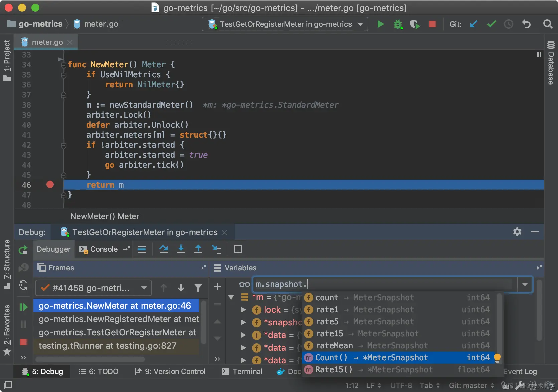Click the Debug bug icon in toolbar
Viewport: 558px width, 392px height.
pos(398,24)
